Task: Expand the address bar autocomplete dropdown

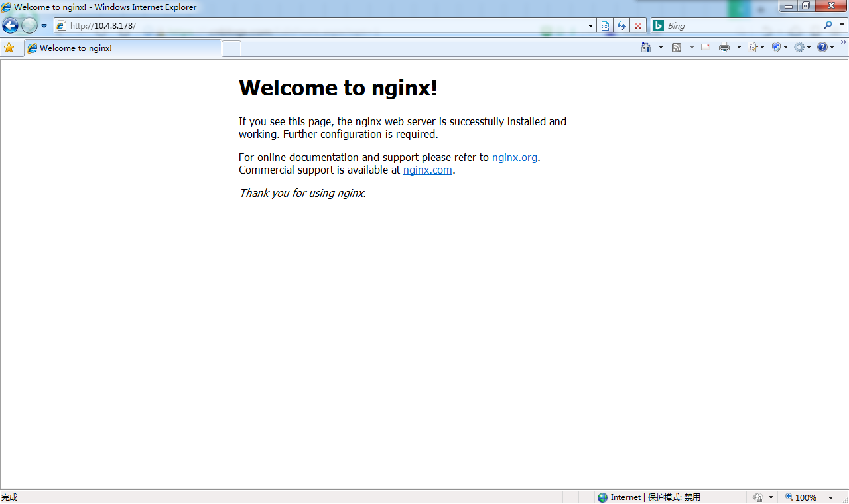Action: (x=590, y=26)
